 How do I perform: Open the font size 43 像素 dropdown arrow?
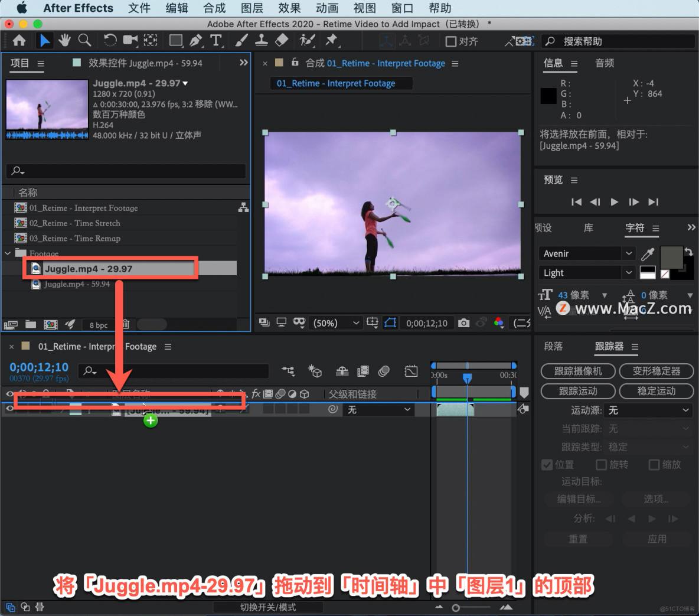[x=605, y=295]
